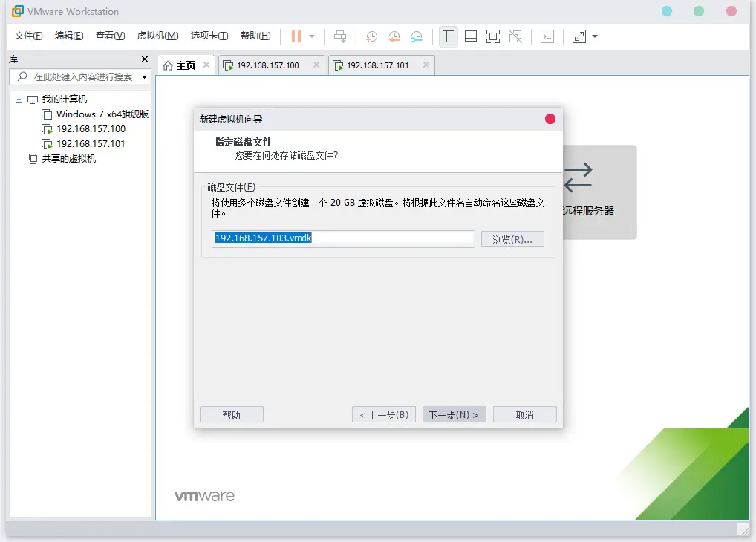Select Windows 7 x64旗舰版 virtual machine
This screenshot has height=542, width=756.
click(102, 114)
